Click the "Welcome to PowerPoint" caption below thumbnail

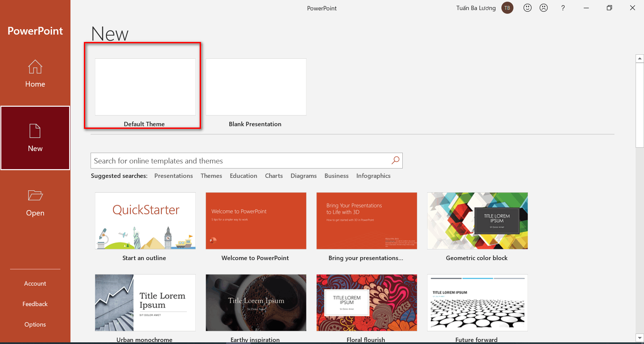coord(255,258)
